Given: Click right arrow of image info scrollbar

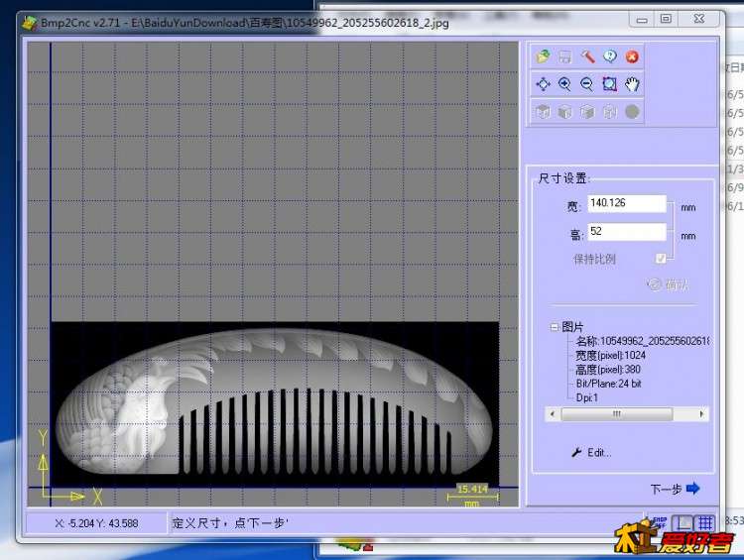Looking at the screenshot, I should tap(703, 414).
